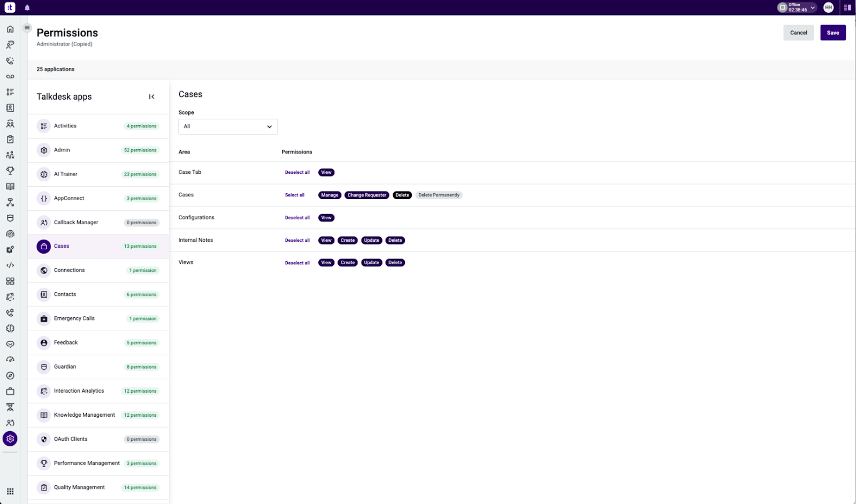Toggle View permission for Case Tab
The height and width of the screenshot is (504, 856).
(x=326, y=172)
